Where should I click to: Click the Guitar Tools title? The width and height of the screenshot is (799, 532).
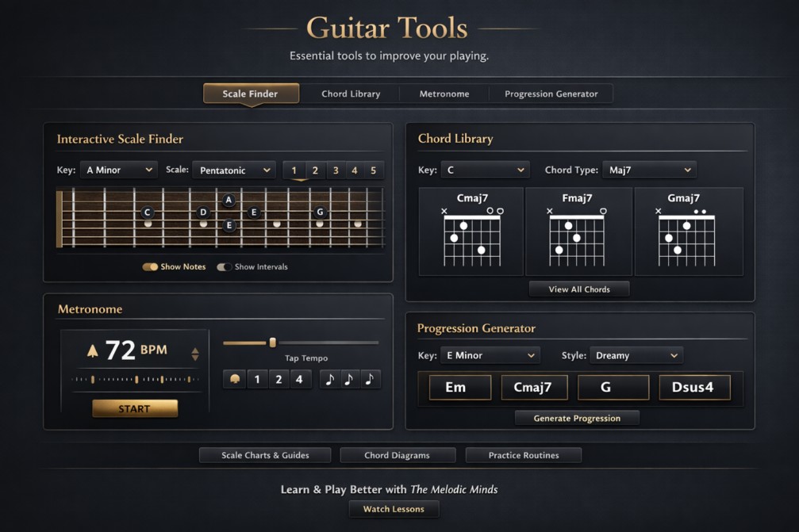click(386, 28)
